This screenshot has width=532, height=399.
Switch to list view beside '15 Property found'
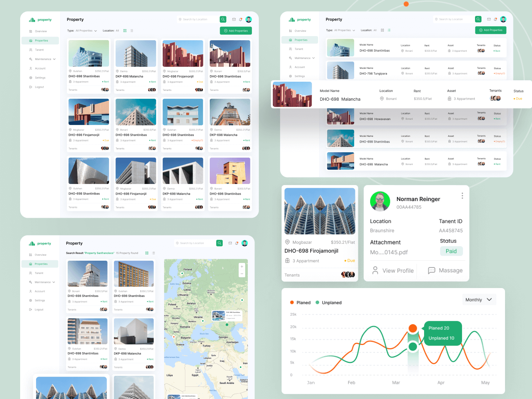coord(154,253)
